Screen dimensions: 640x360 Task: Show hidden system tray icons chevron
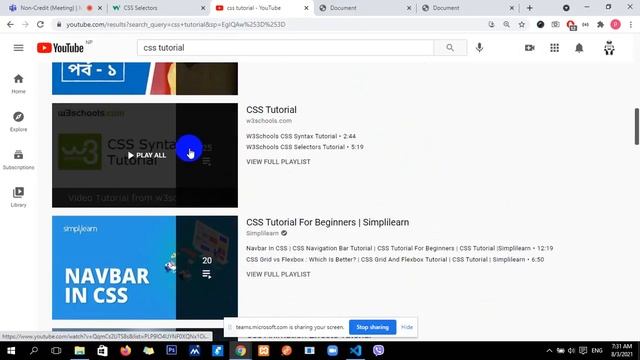549,351
